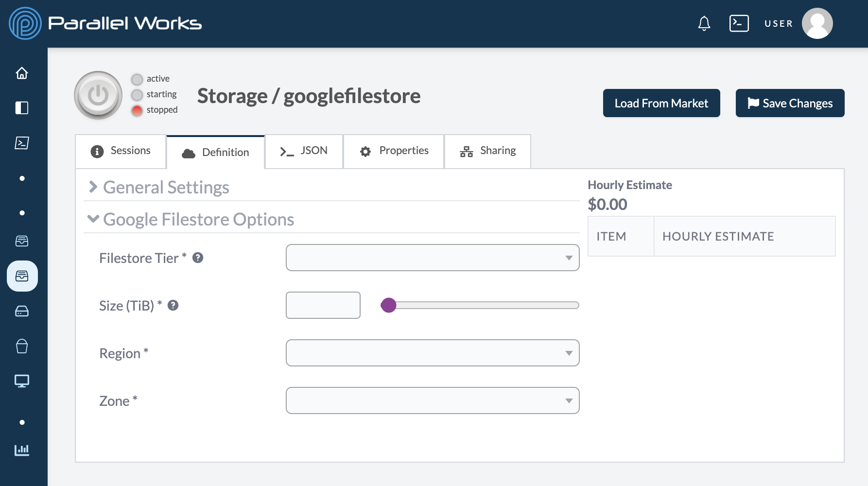The width and height of the screenshot is (868, 486).
Task: Click the starting status indicator
Action: tap(137, 95)
